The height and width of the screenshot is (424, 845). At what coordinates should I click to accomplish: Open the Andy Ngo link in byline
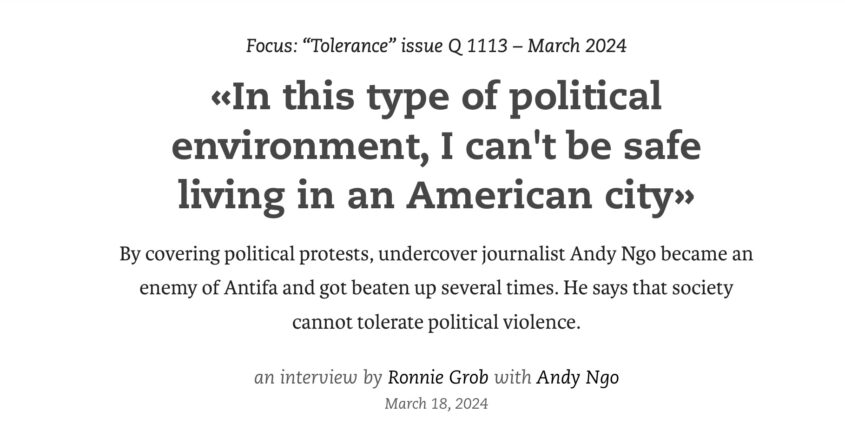click(577, 377)
